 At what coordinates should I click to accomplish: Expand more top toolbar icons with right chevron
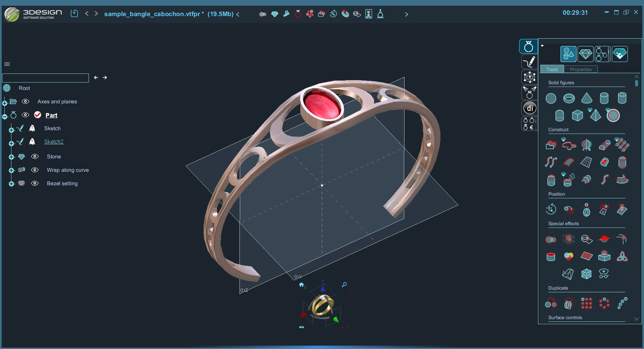tap(407, 14)
